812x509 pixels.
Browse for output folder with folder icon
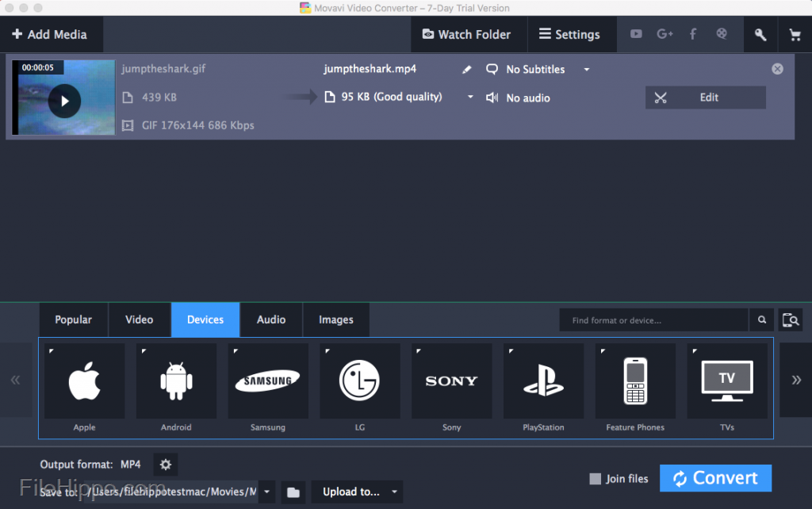(293, 492)
